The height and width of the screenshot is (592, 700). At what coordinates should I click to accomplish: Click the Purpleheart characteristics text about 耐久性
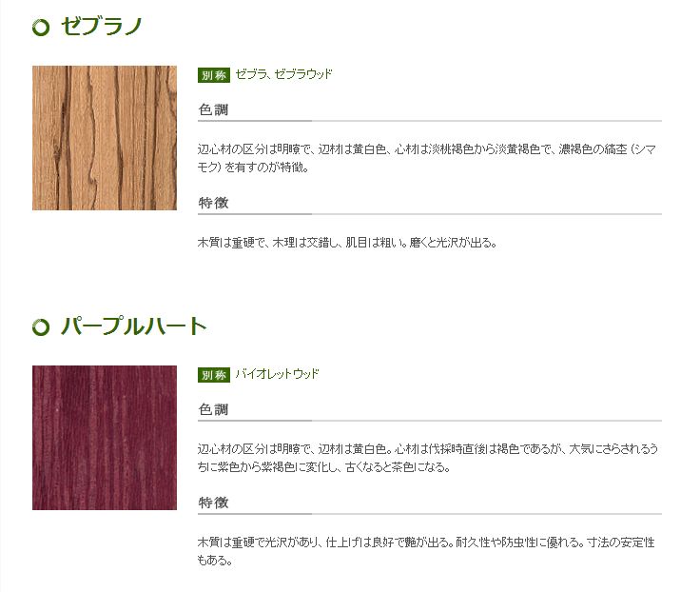(x=426, y=551)
